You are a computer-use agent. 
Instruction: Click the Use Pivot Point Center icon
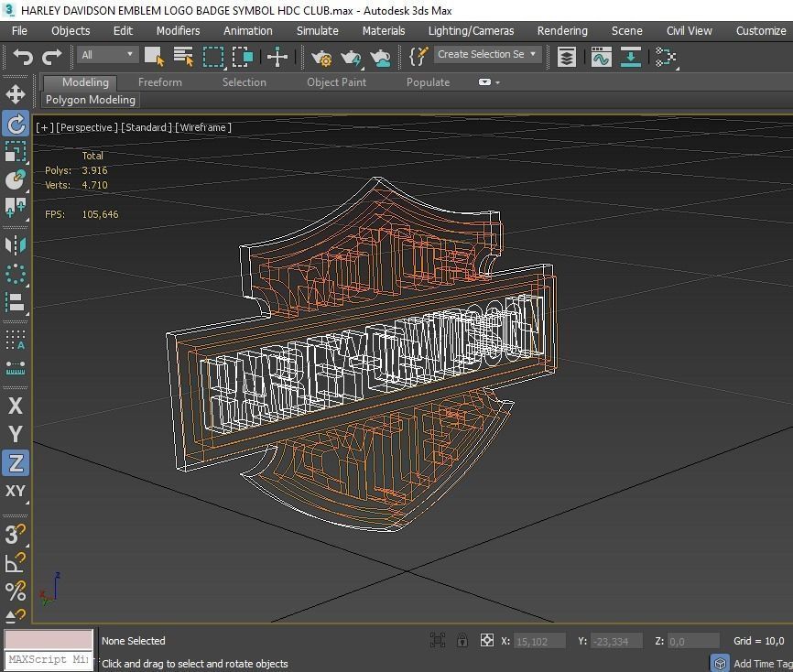coord(277,56)
